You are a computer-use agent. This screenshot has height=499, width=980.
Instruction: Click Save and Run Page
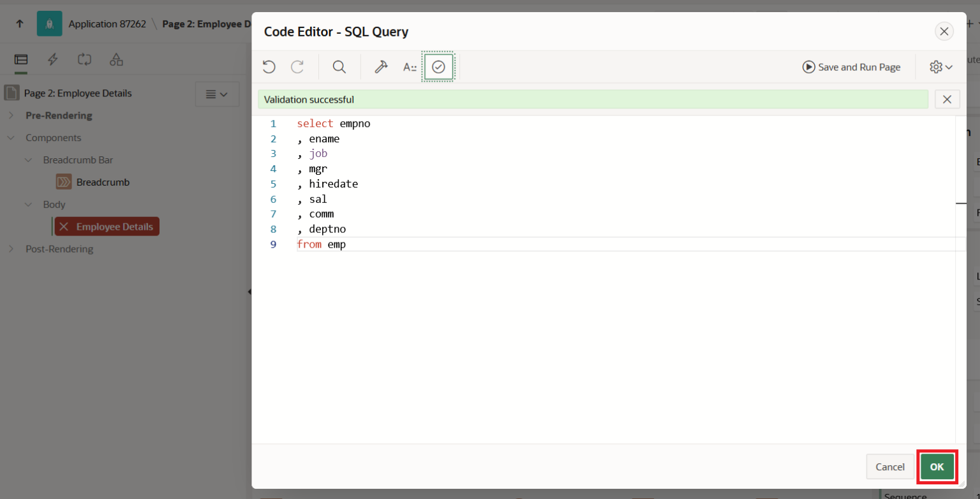[851, 66]
